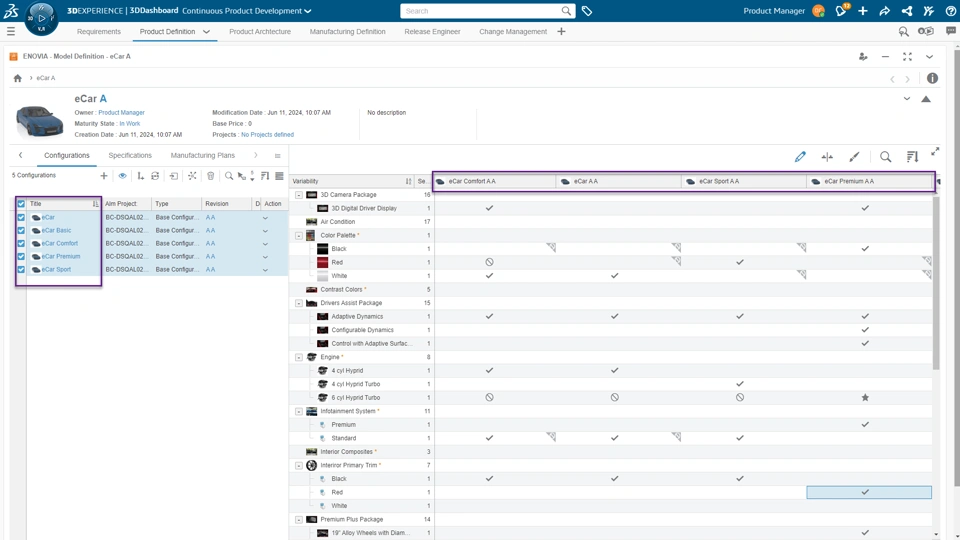Switch to Manufacturing Plans tab
The width and height of the screenshot is (960, 540).
pyautogui.click(x=203, y=156)
